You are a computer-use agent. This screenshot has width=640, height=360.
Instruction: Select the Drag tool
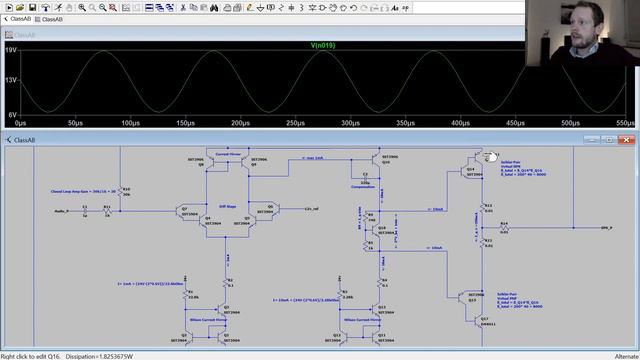(343, 7)
